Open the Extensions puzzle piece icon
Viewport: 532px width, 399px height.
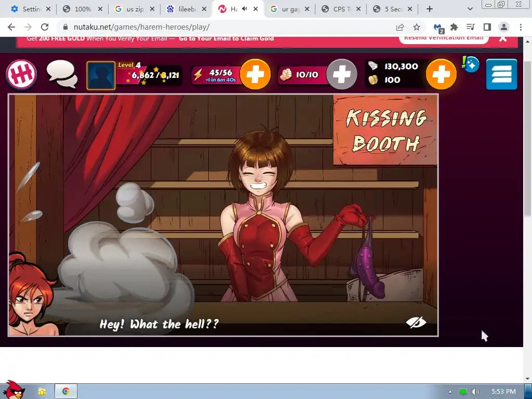[x=454, y=27]
